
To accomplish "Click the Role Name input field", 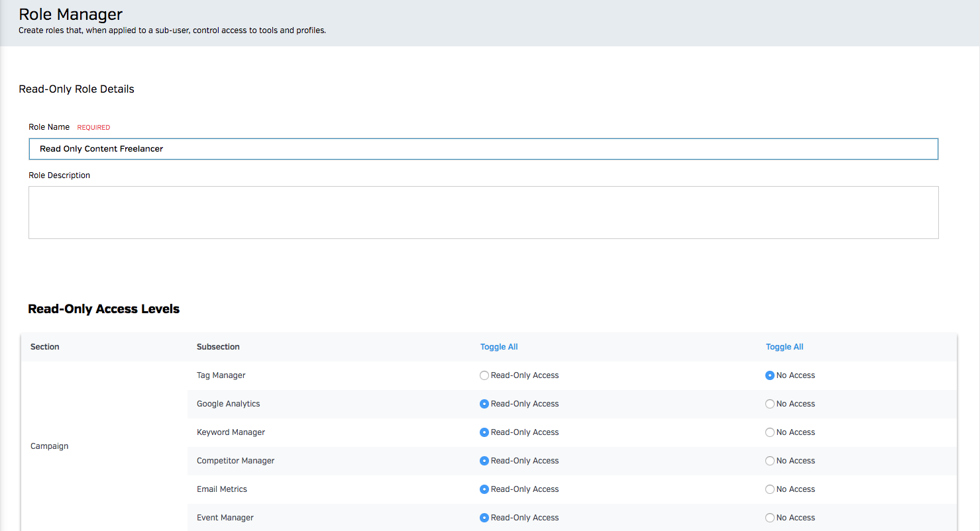I will 483,149.
